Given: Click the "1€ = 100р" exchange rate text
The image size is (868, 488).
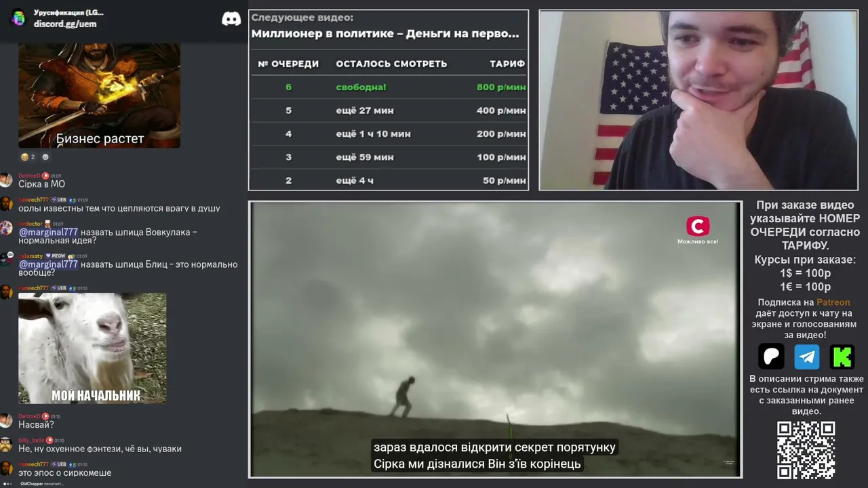Looking at the screenshot, I should (x=806, y=287).
